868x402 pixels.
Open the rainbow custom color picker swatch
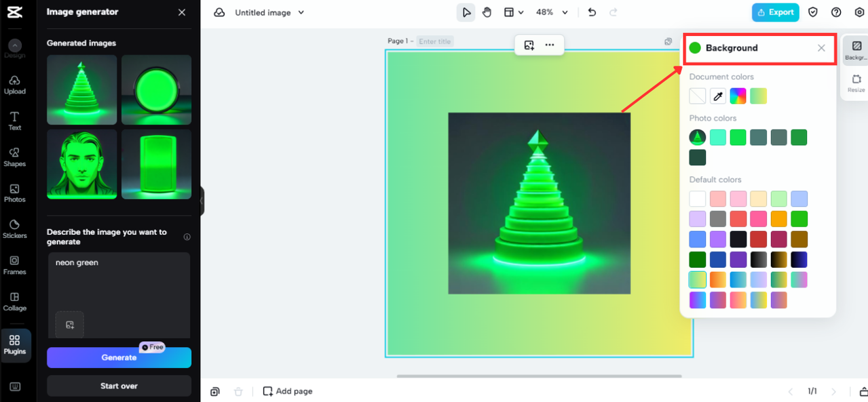point(738,96)
